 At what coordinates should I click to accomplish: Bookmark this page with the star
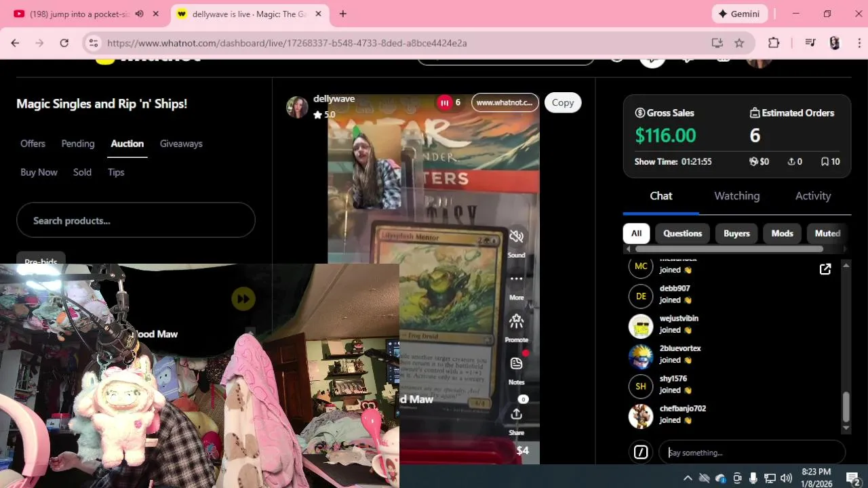(x=739, y=43)
